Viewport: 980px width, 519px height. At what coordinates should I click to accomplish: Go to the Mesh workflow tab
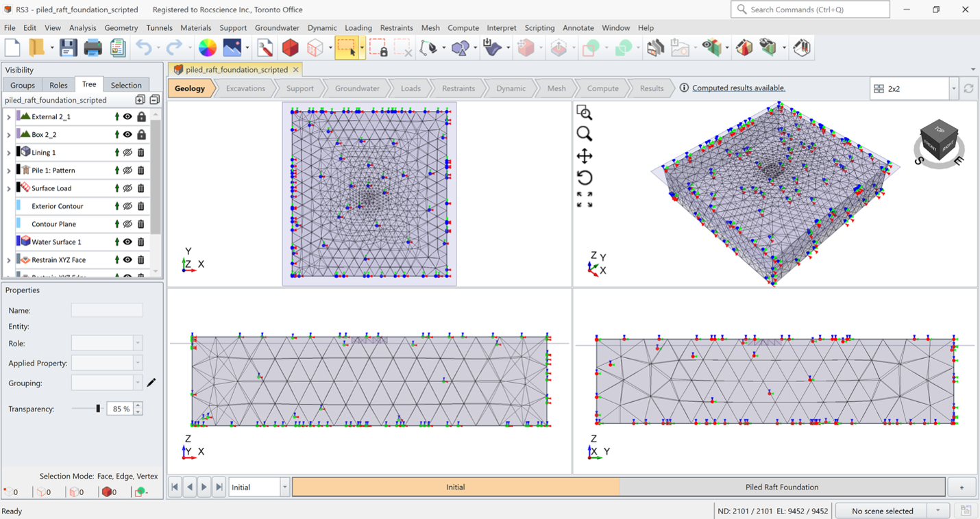556,88
